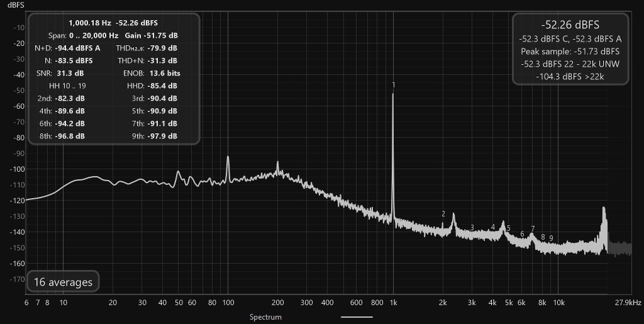644x324 pixels.
Task: Click the 100 Hz hum peak on trace
Action: pos(228,158)
